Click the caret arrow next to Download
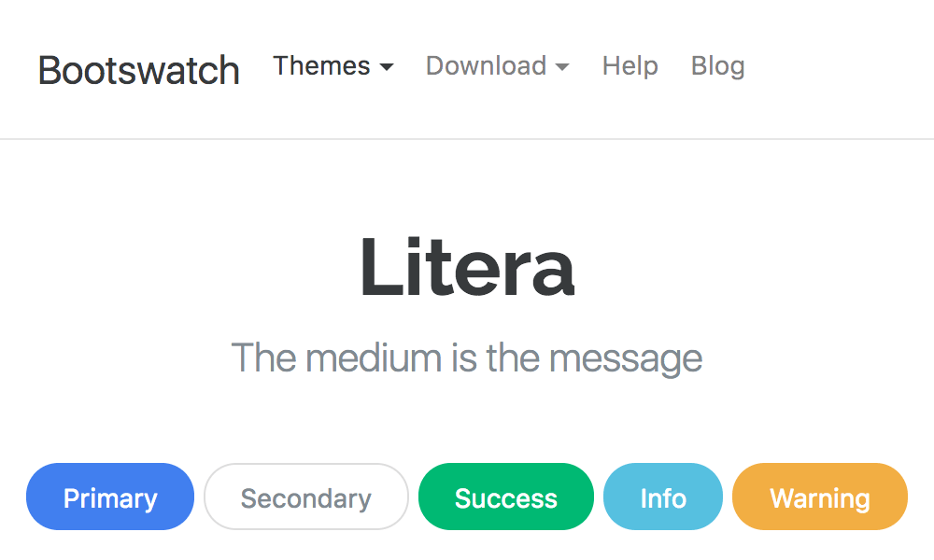The image size is (934, 560). 562,68
